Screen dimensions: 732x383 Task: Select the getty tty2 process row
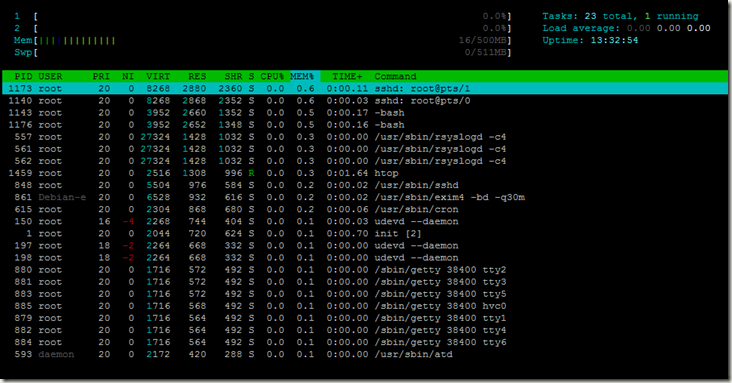(365, 270)
